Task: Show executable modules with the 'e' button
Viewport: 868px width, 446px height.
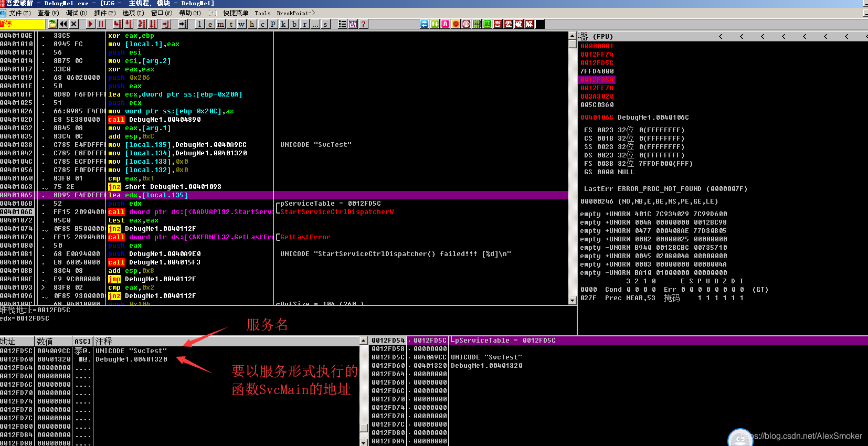Action: tap(210, 24)
